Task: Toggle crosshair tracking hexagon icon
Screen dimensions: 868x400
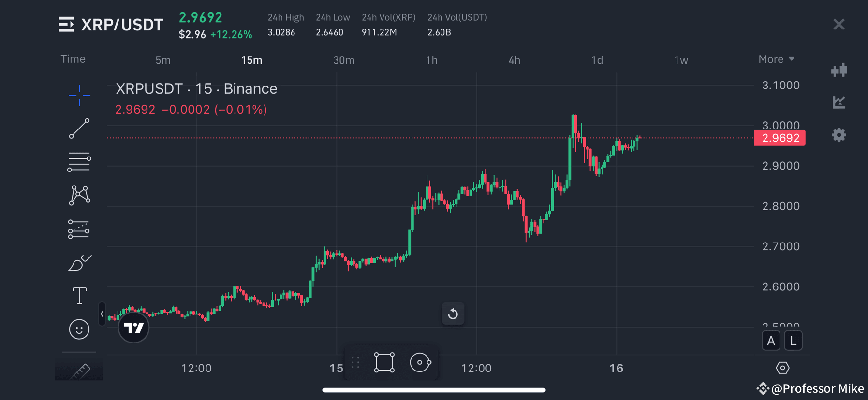Action: point(782,368)
